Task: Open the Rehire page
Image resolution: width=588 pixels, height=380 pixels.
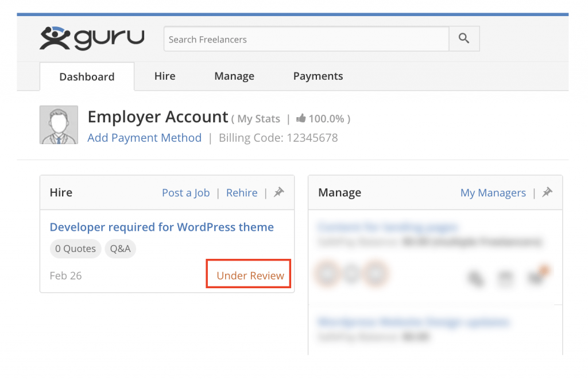Action: pos(242,193)
